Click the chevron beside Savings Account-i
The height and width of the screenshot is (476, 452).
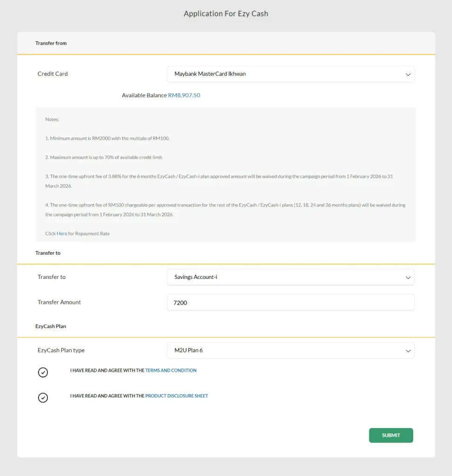click(x=408, y=277)
